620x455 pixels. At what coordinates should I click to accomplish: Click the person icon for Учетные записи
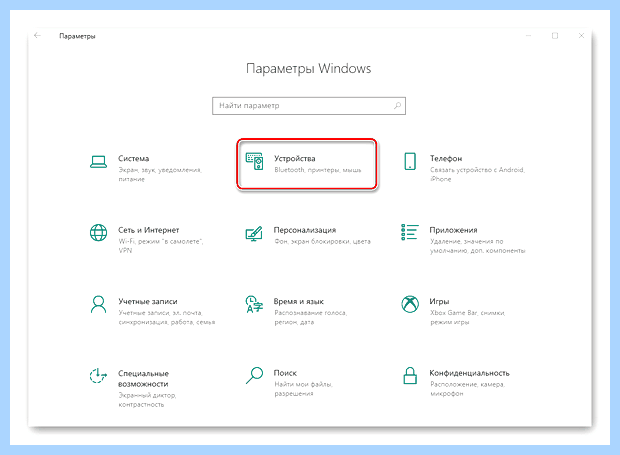pyautogui.click(x=98, y=304)
